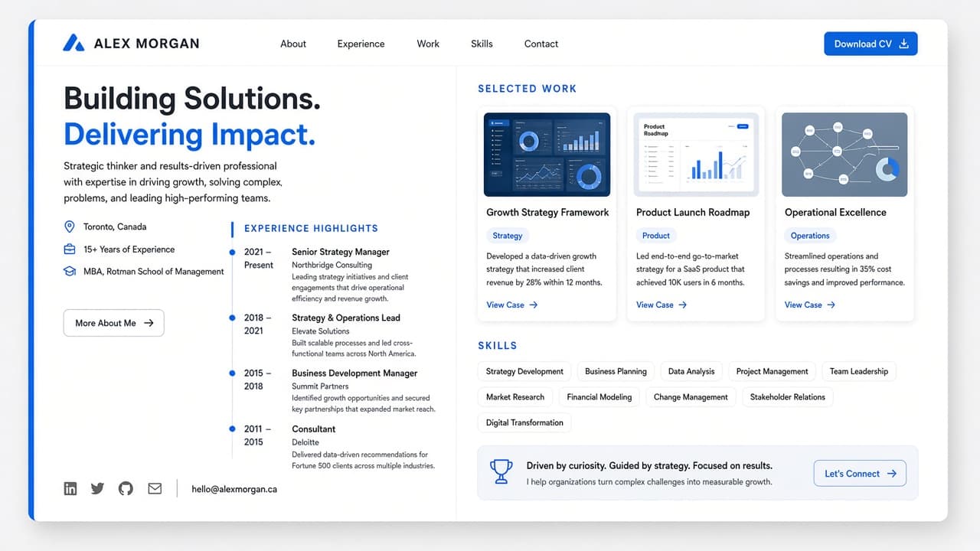The width and height of the screenshot is (980, 551).
Task: Open the Contact nav item
Action: 541,44
